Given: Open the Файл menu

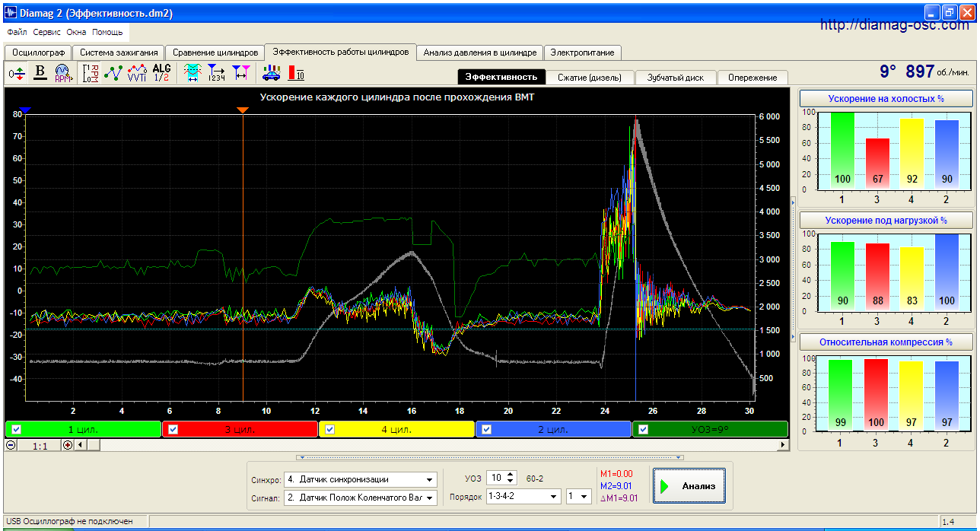Looking at the screenshot, I should pyautogui.click(x=17, y=33).
